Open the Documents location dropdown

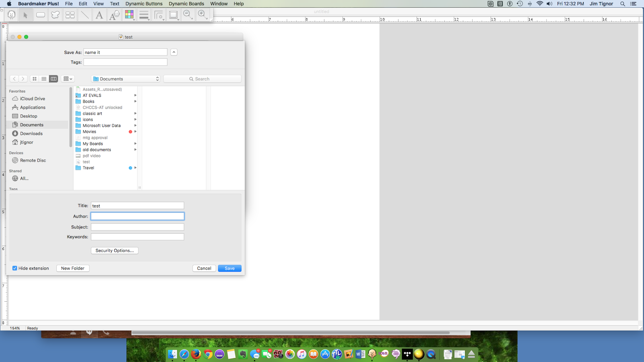[125, 78]
